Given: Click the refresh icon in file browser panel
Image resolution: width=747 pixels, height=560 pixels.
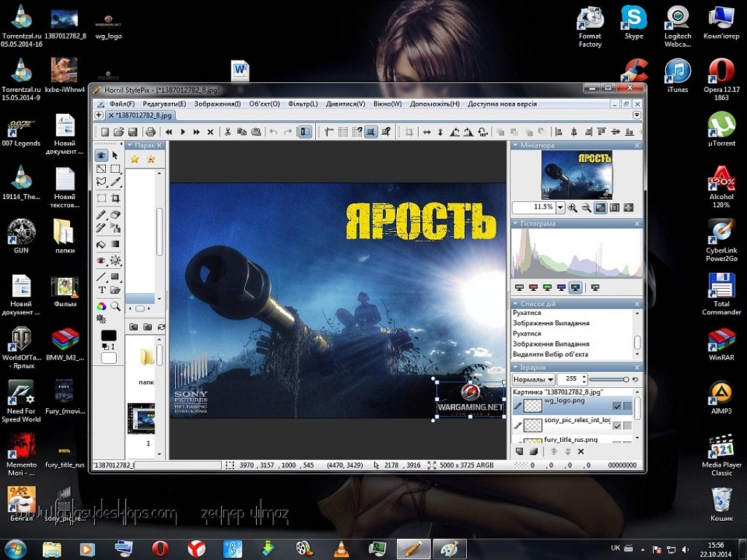Looking at the screenshot, I should pos(161,327).
